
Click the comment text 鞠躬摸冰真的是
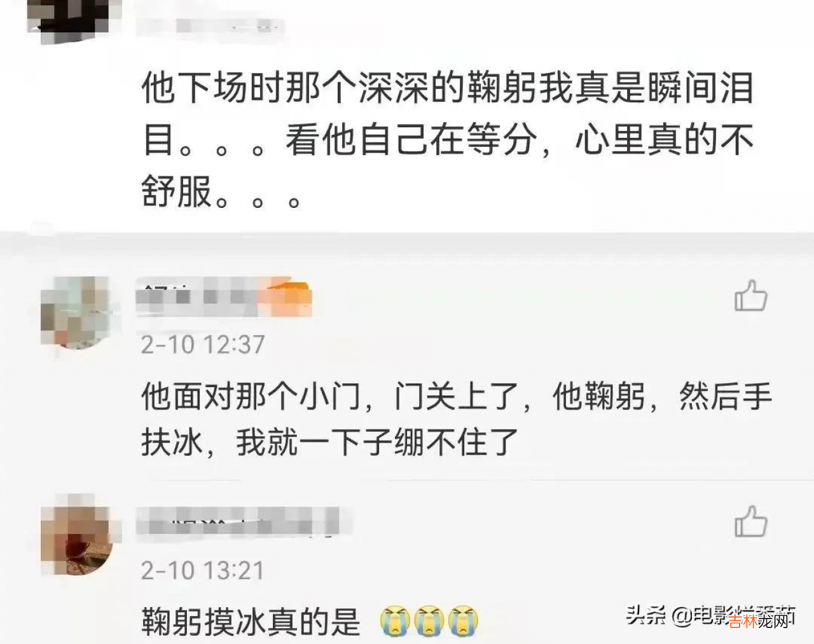(251, 621)
